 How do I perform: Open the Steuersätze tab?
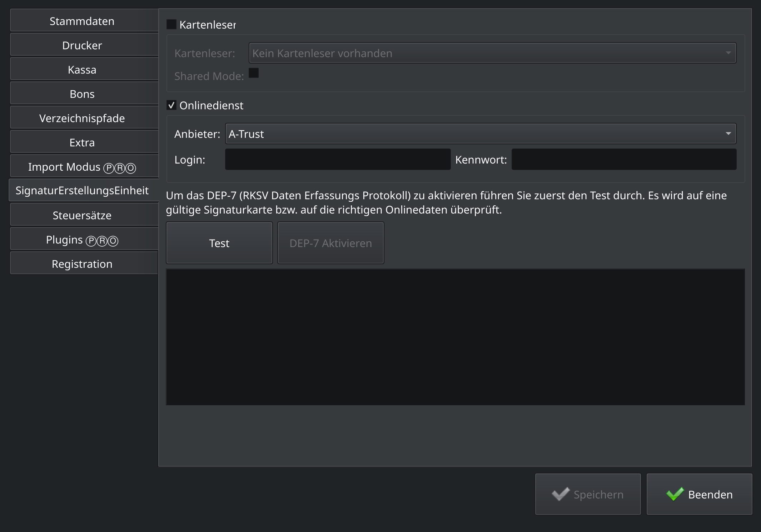click(84, 215)
